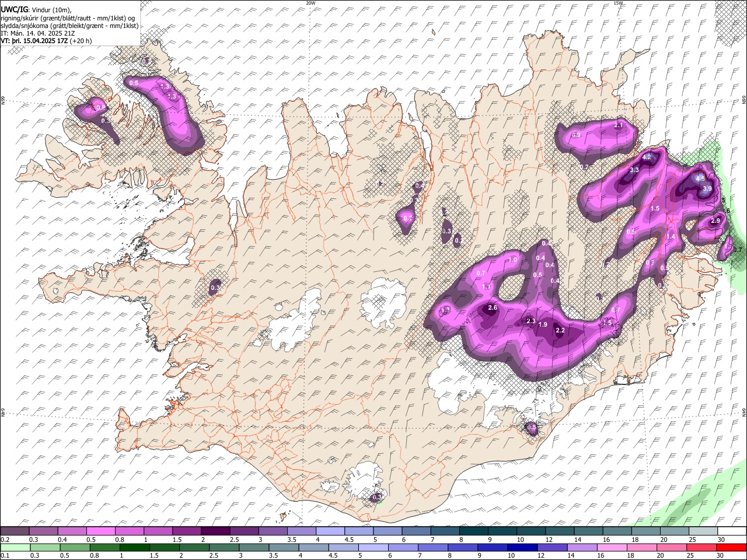
Task: Click the lavender snow swatch between 4 and 4.5
Action: [x=330, y=531]
